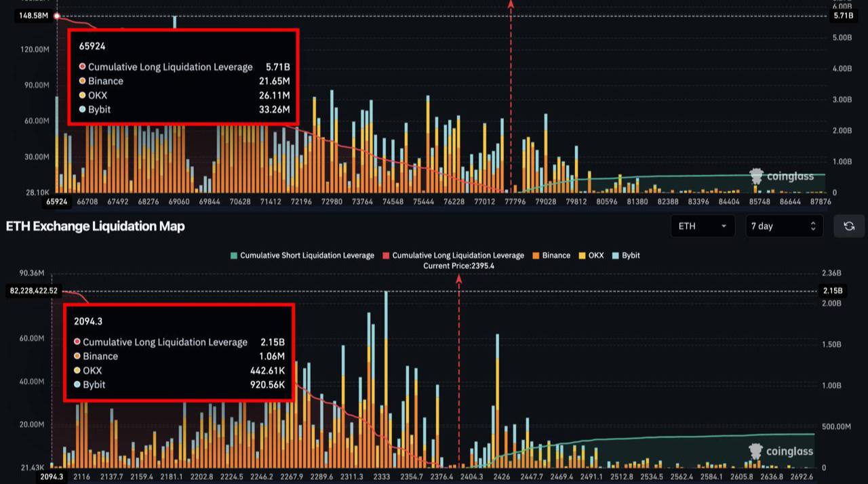Click the tall ETH chart bar above 2426
This screenshot has width=868, height=484.
pos(498,401)
